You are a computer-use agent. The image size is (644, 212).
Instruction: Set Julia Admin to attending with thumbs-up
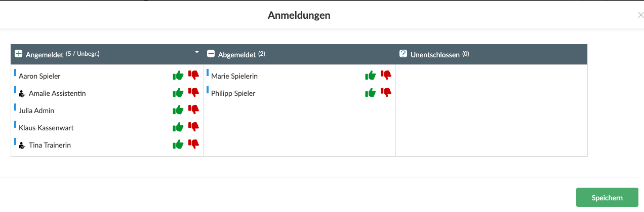coord(178,110)
